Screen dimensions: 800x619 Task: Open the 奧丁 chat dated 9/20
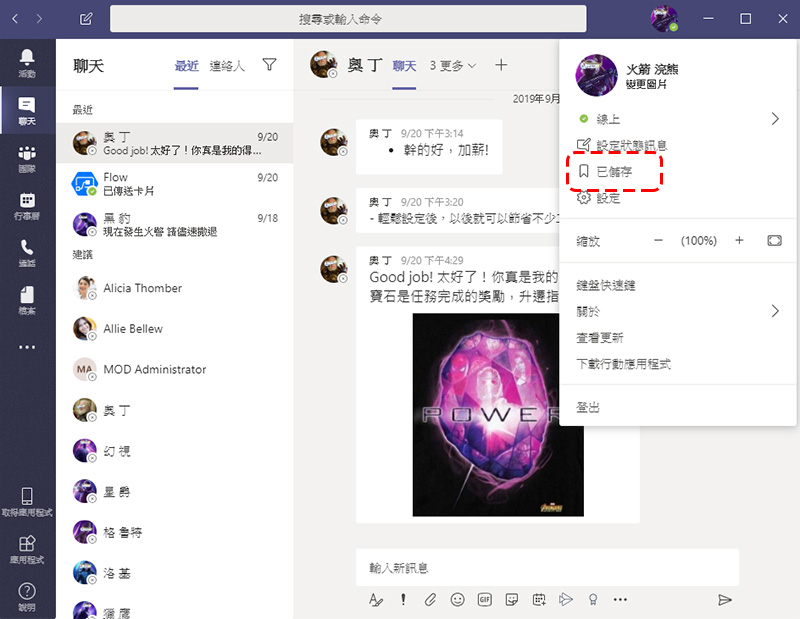174,143
